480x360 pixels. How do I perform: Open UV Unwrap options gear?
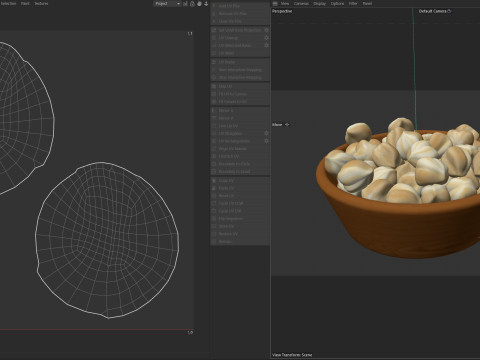[266, 38]
